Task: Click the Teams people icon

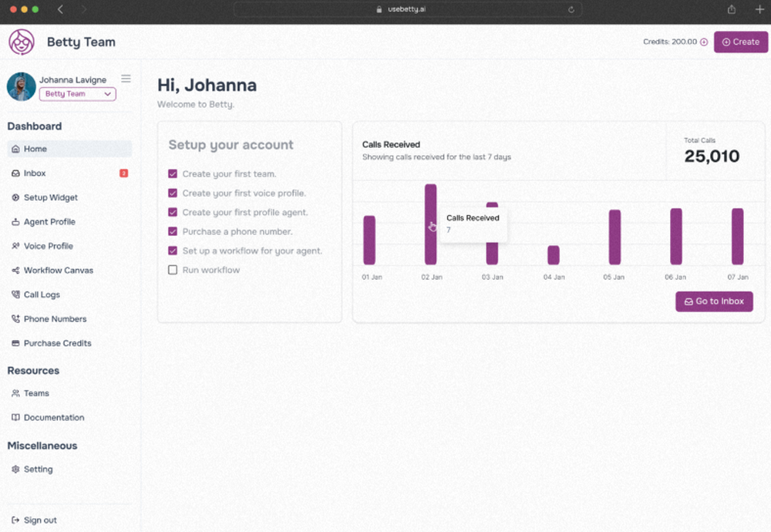Action: [x=15, y=393]
